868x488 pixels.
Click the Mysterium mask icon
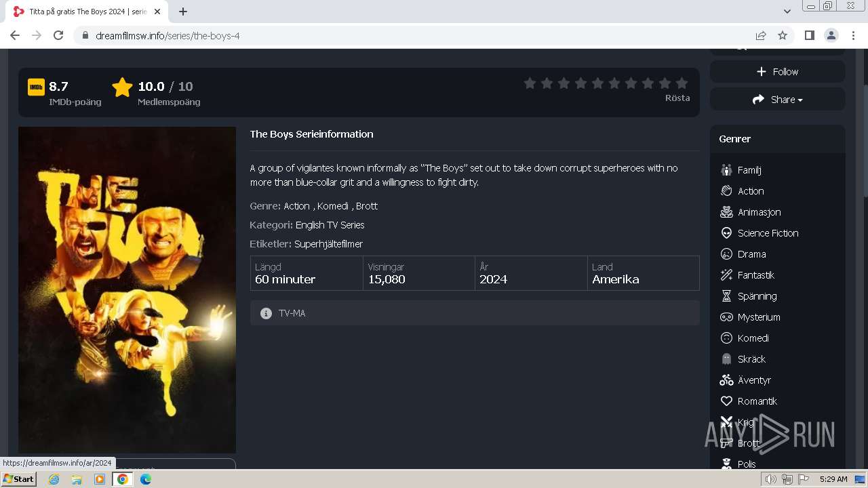(x=726, y=317)
